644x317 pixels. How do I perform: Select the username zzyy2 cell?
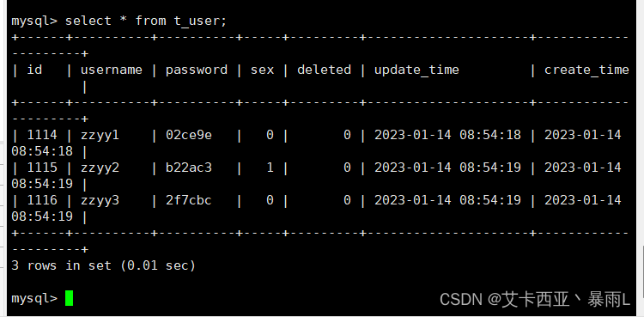tap(100, 168)
